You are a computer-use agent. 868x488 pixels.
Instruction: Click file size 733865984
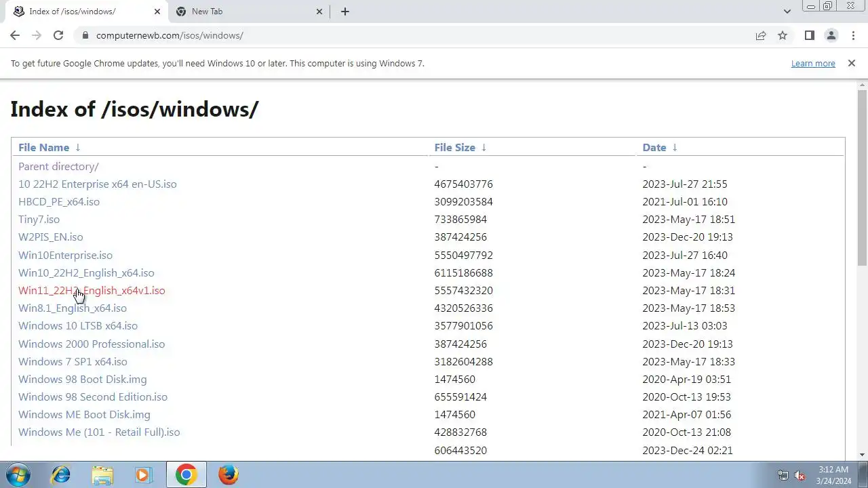click(x=460, y=219)
